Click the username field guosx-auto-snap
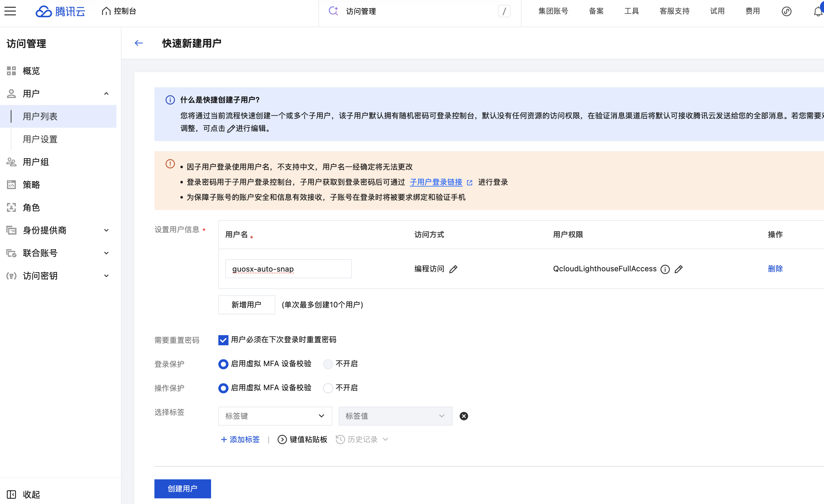 [288, 269]
